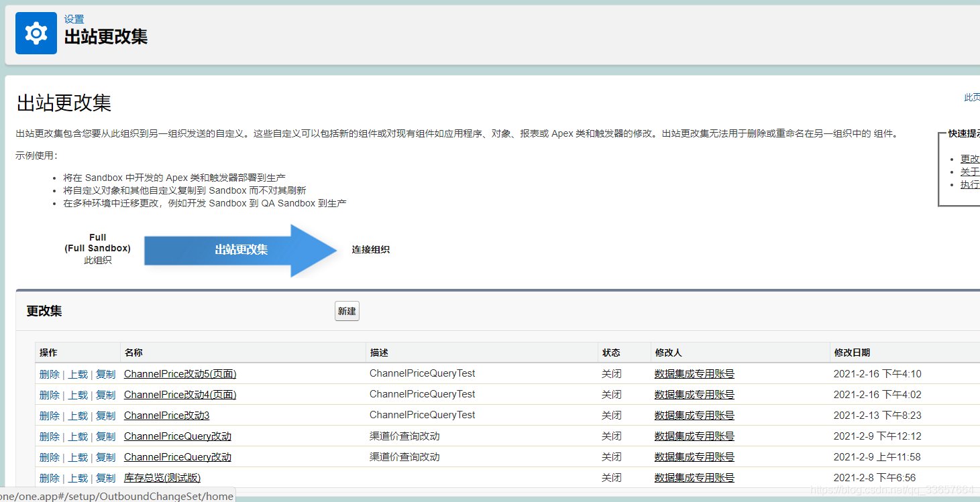
Task: Open the ChannelPrice改动4(页面) change set
Action: click(180, 395)
